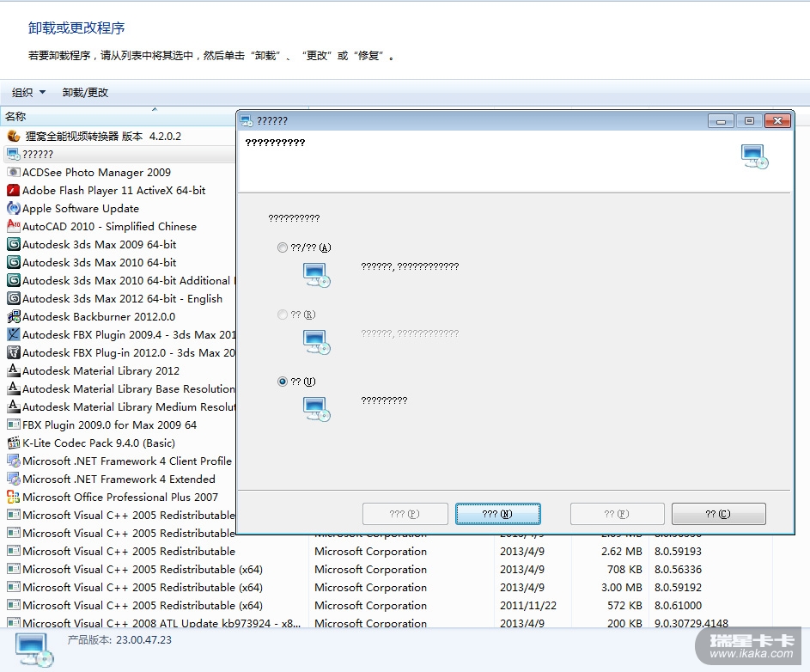Screen dimensions: 810x672
Task: Select 狸窝全能视频转换器 program entry
Action: [103, 137]
